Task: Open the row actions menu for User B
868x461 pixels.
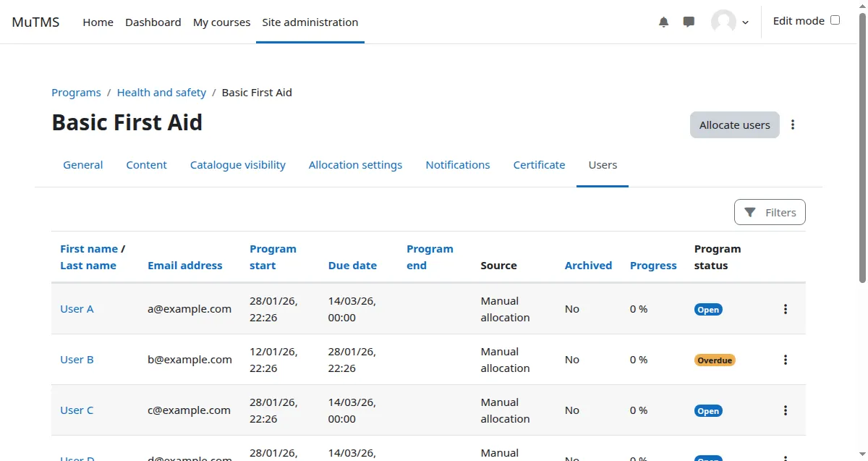Action: [x=785, y=360]
